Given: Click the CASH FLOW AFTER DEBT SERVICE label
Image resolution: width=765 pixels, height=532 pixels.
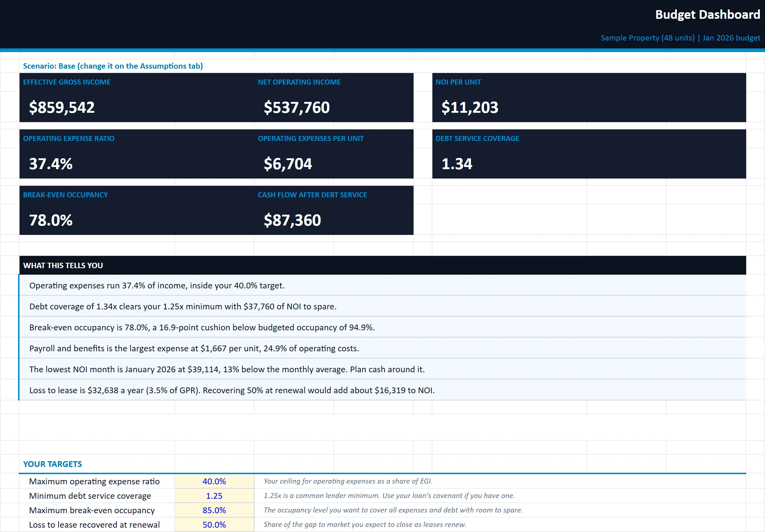Looking at the screenshot, I should tap(312, 195).
